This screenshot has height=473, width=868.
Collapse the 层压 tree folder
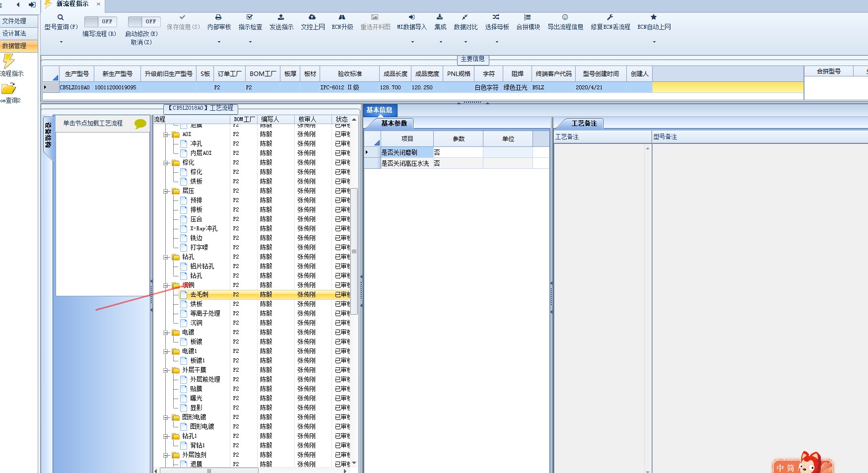tap(166, 191)
